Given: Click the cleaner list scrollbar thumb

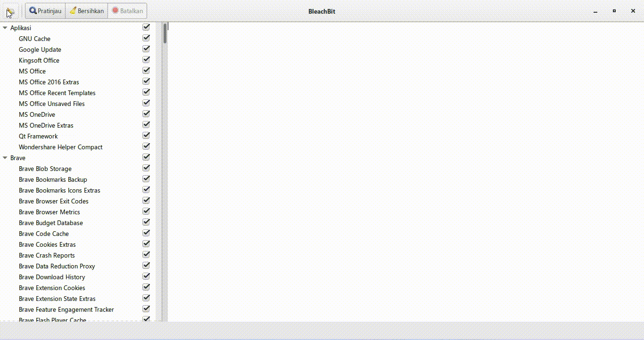Looking at the screenshot, I should [x=165, y=33].
